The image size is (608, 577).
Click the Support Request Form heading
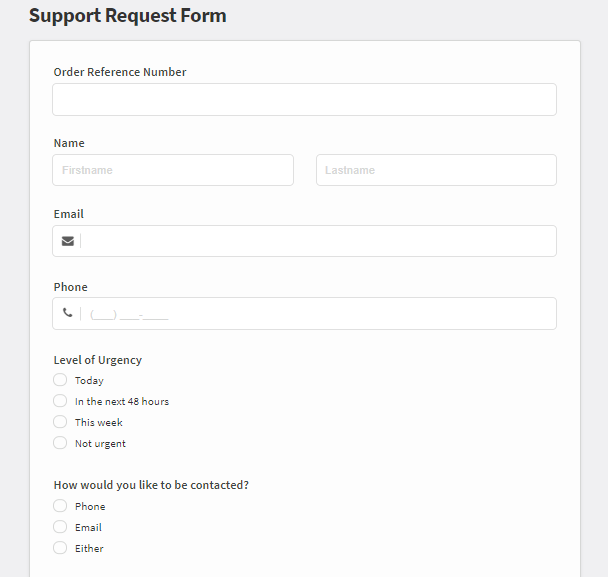pos(128,16)
